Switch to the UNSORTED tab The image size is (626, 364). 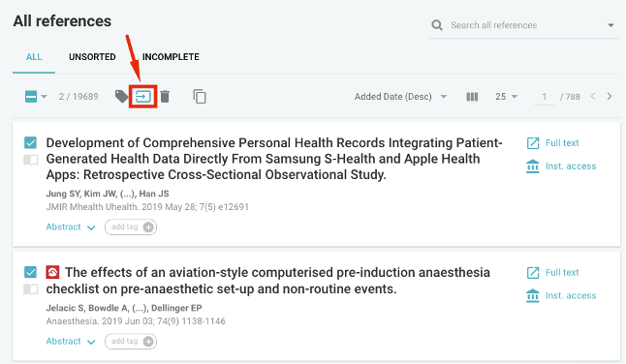pyautogui.click(x=92, y=57)
